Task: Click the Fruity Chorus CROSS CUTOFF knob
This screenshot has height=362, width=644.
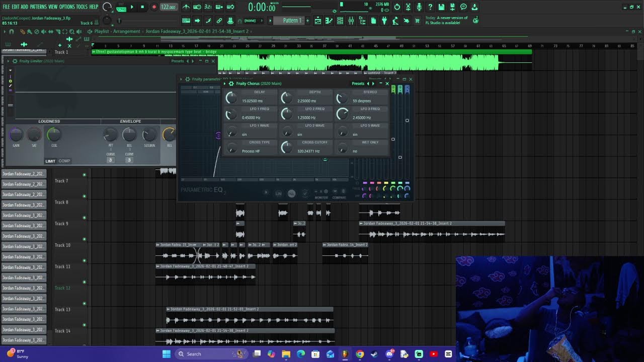Action: click(286, 147)
